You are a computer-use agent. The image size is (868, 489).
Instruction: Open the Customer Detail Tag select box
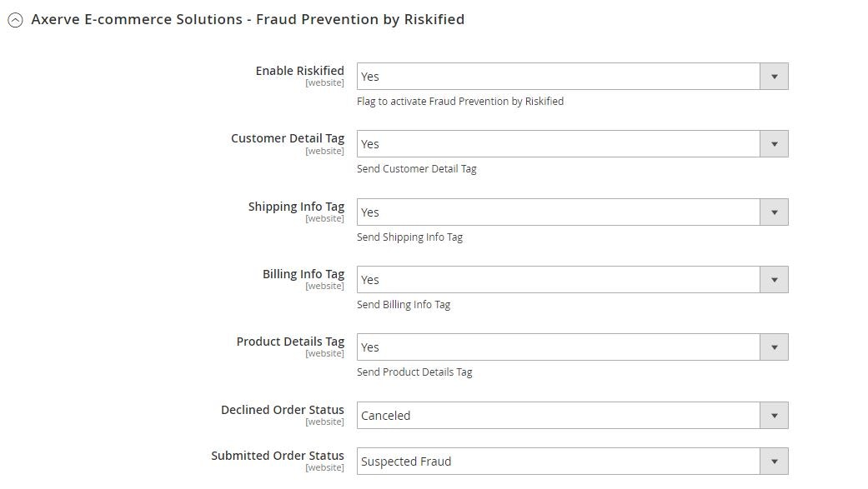(x=572, y=144)
